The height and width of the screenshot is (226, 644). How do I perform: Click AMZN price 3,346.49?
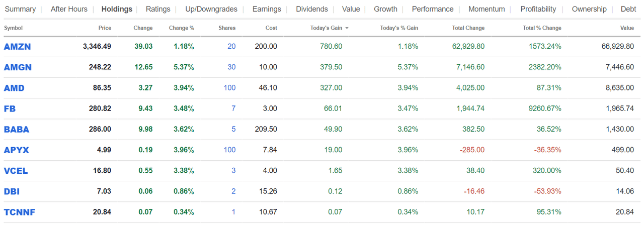pyautogui.click(x=97, y=47)
